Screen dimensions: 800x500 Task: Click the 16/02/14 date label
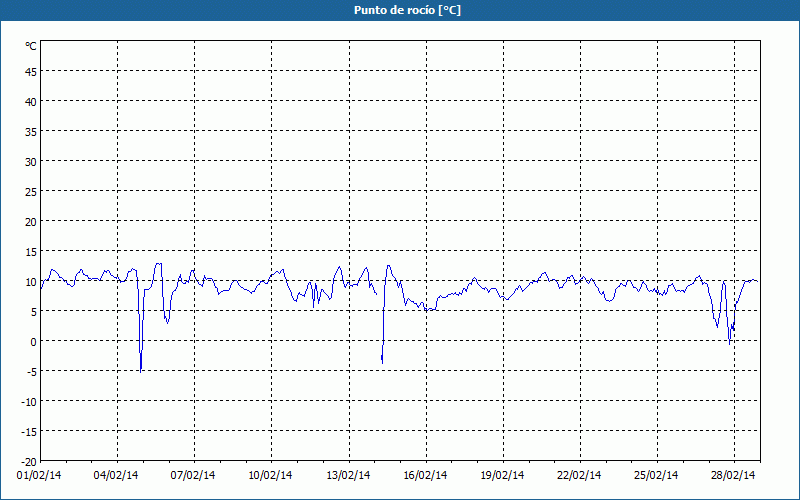tap(425, 476)
